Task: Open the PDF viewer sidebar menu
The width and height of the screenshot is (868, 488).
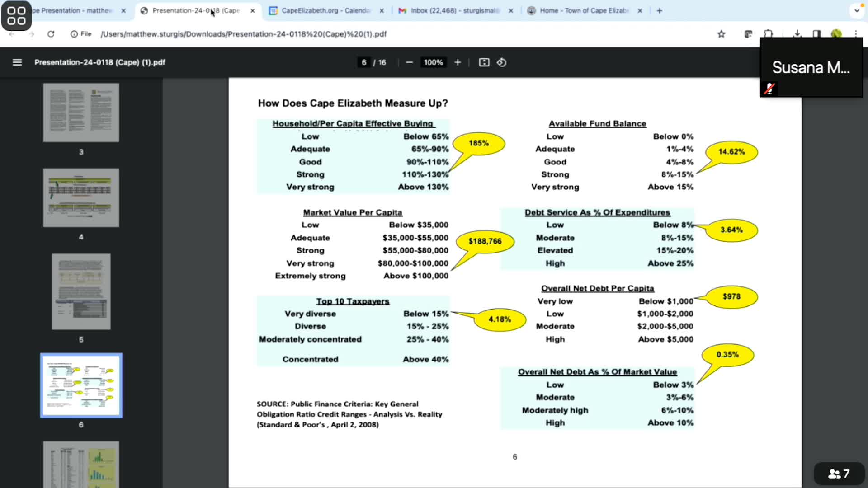Action: coord(17,62)
